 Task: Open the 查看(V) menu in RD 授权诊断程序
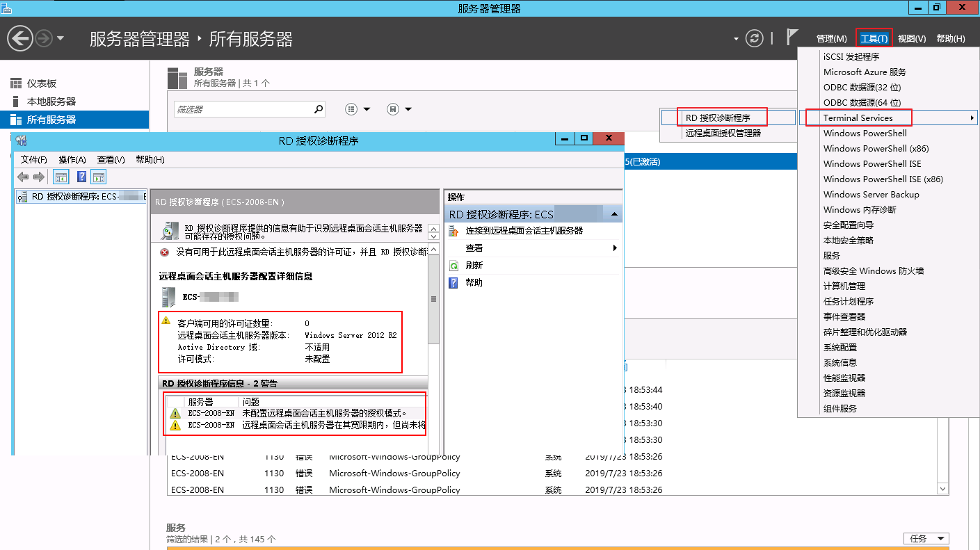111,160
